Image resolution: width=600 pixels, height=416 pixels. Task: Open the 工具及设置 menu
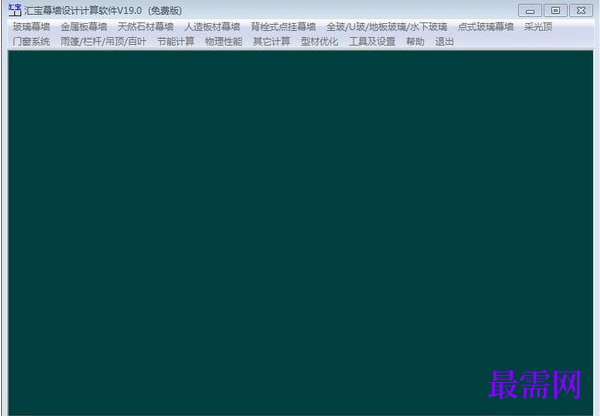372,41
